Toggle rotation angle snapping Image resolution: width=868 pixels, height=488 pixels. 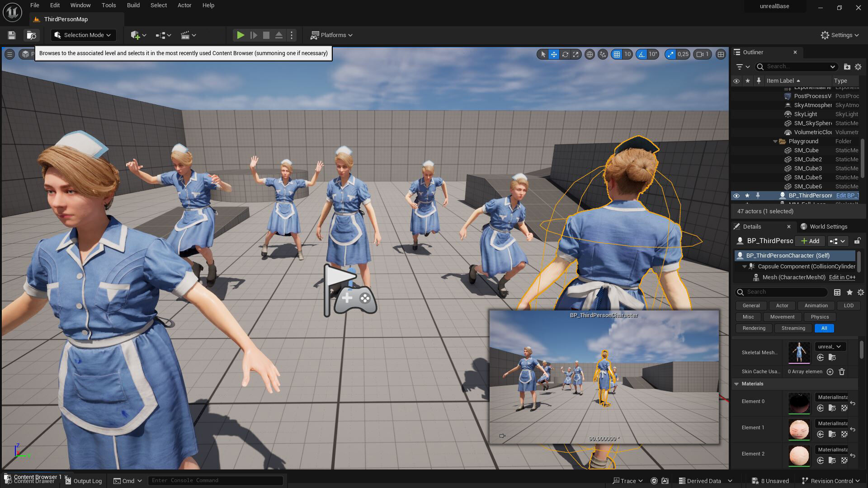[x=642, y=54]
